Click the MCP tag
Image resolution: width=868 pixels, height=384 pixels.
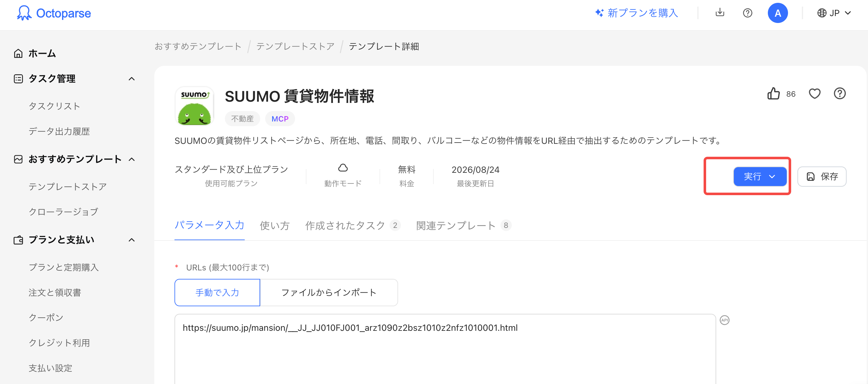[280, 119]
